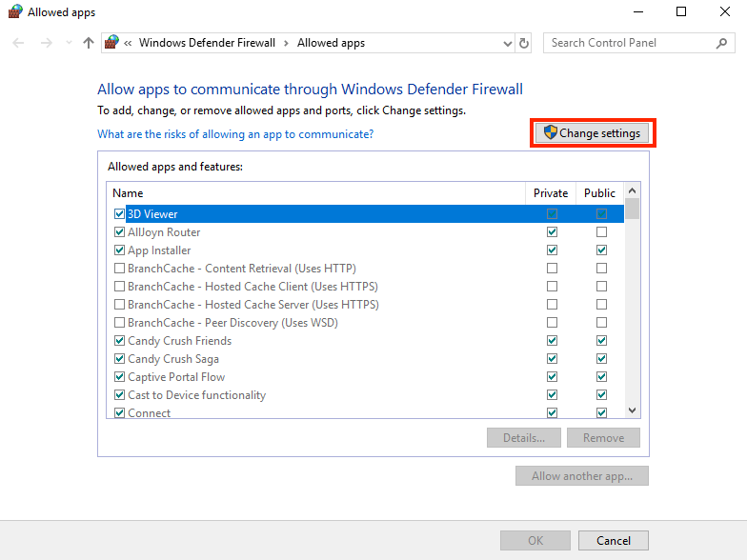Image resolution: width=747 pixels, height=560 pixels.
Task: Click the Allowed apps breadcrumb
Action: click(332, 43)
